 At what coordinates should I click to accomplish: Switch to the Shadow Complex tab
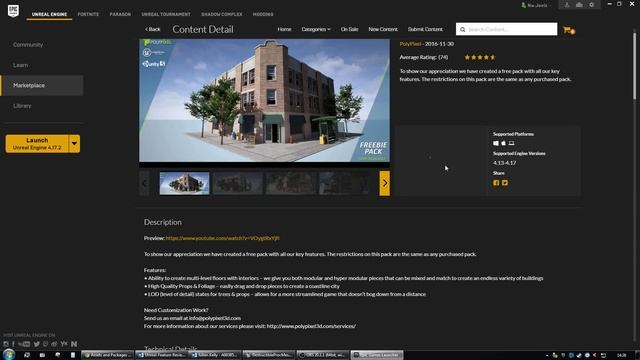tap(222, 14)
